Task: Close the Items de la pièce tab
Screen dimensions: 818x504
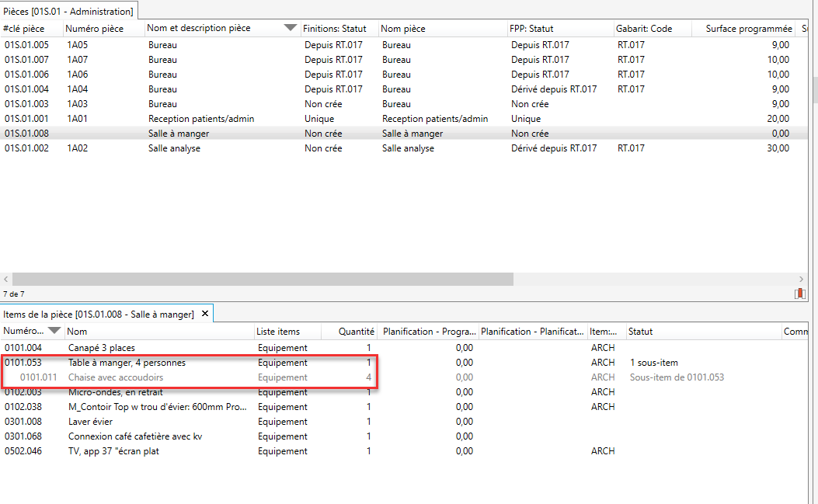Action: tap(205, 314)
